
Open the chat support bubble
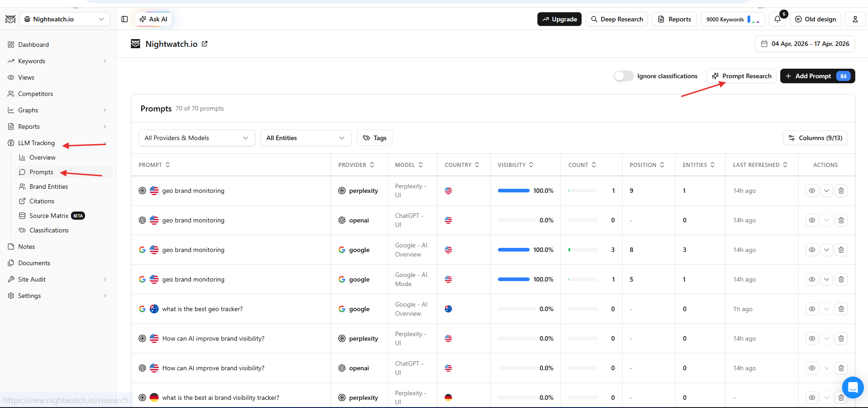point(853,388)
